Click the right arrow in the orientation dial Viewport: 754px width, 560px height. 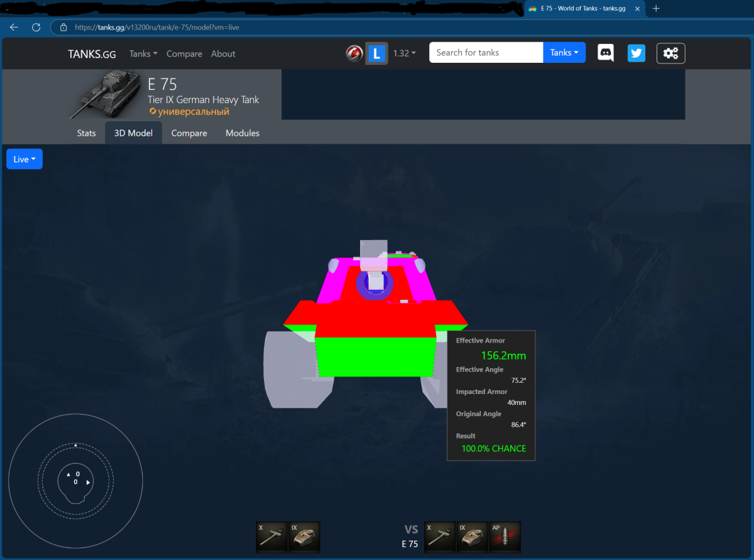[x=88, y=482]
